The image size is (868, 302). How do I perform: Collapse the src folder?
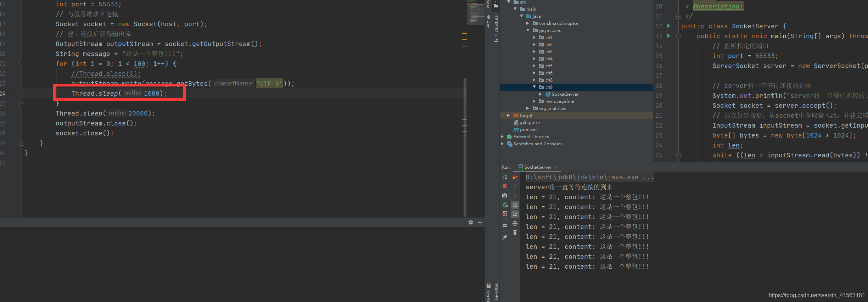(509, 2)
